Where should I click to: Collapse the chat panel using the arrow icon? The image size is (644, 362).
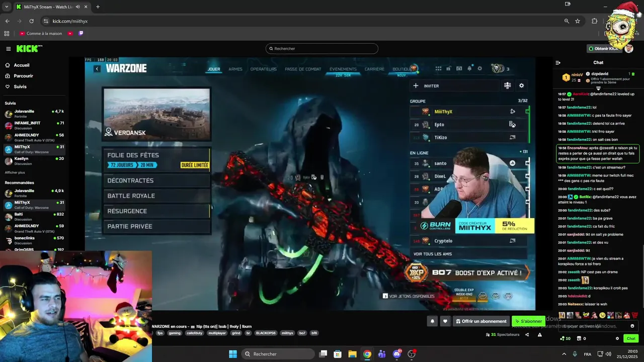(x=558, y=63)
